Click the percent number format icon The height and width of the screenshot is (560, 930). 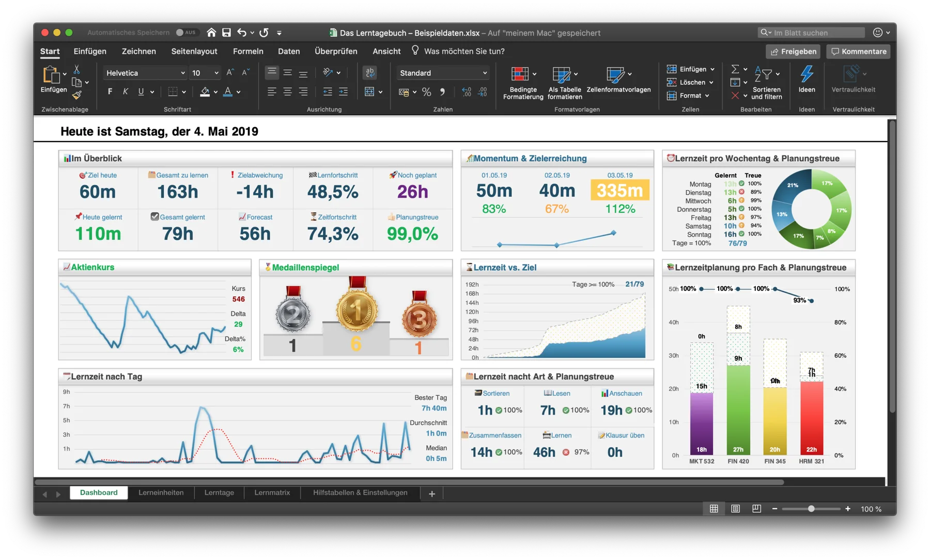click(x=426, y=92)
